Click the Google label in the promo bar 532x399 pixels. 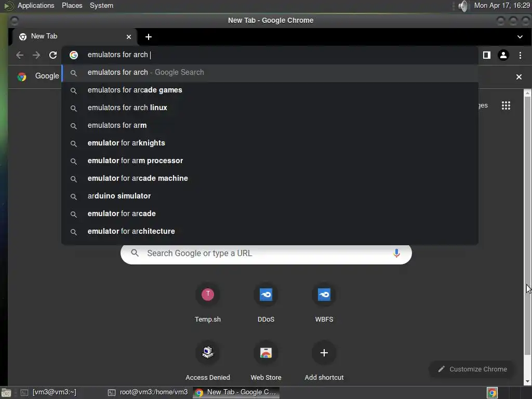tap(47, 76)
